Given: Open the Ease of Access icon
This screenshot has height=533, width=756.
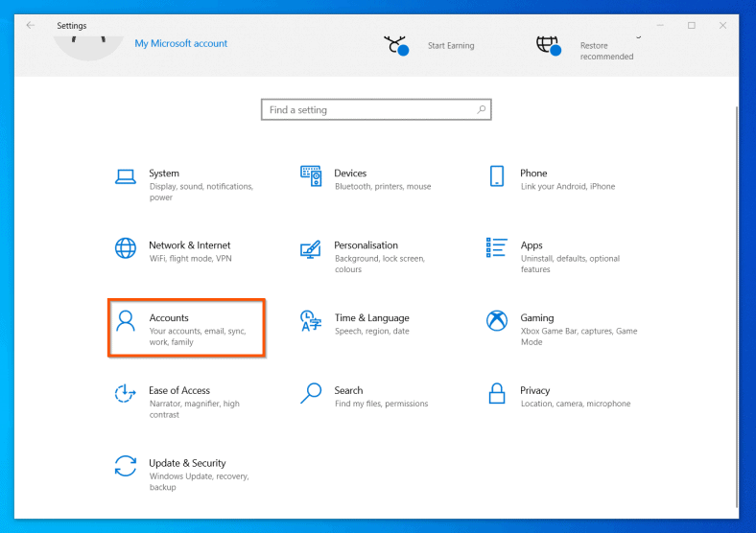Looking at the screenshot, I should pyautogui.click(x=125, y=393).
